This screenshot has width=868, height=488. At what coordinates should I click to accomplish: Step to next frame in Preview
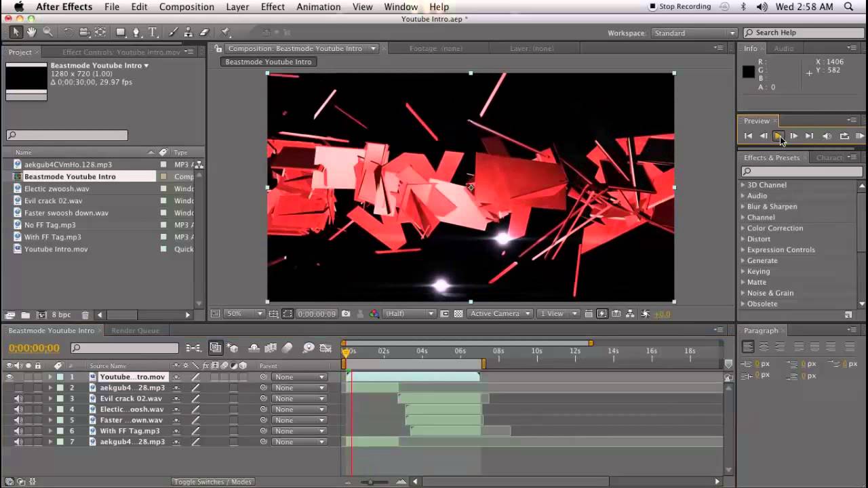click(793, 136)
